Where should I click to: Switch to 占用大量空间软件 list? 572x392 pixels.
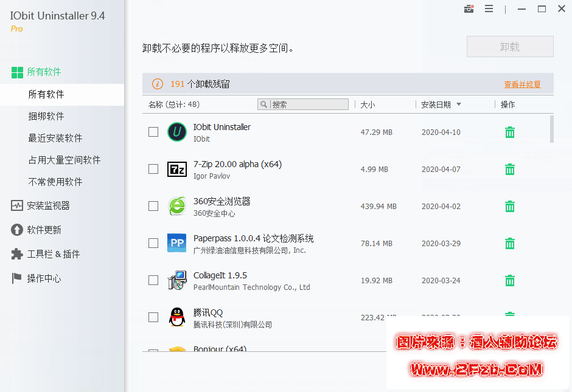[x=65, y=160]
